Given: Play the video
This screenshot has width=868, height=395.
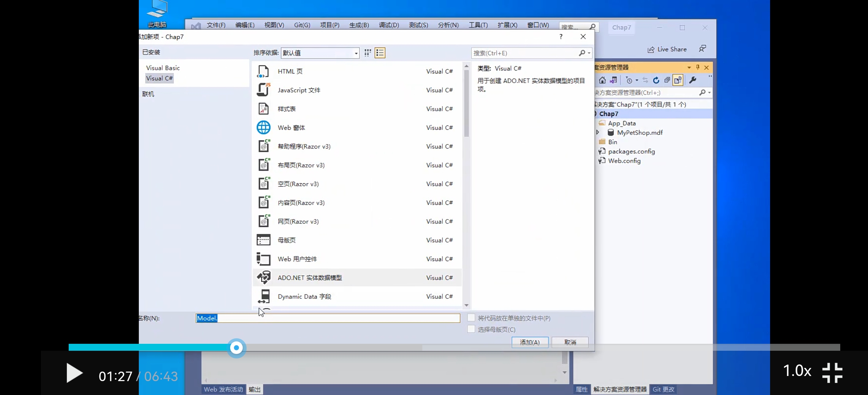Looking at the screenshot, I should click(75, 373).
